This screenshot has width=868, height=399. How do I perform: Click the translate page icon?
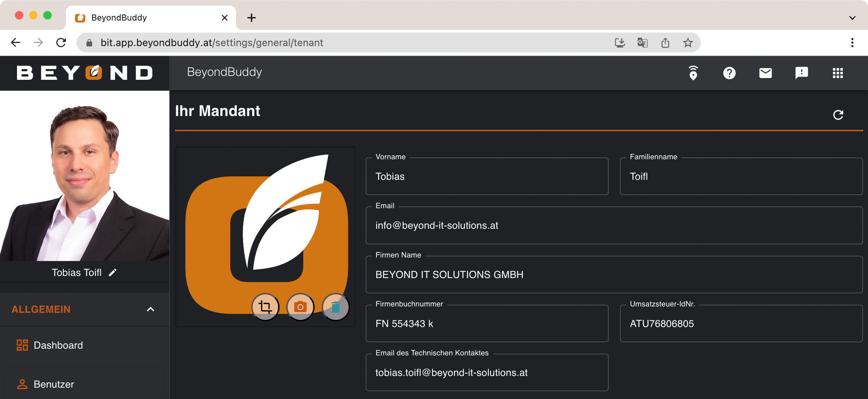click(x=642, y=43)
